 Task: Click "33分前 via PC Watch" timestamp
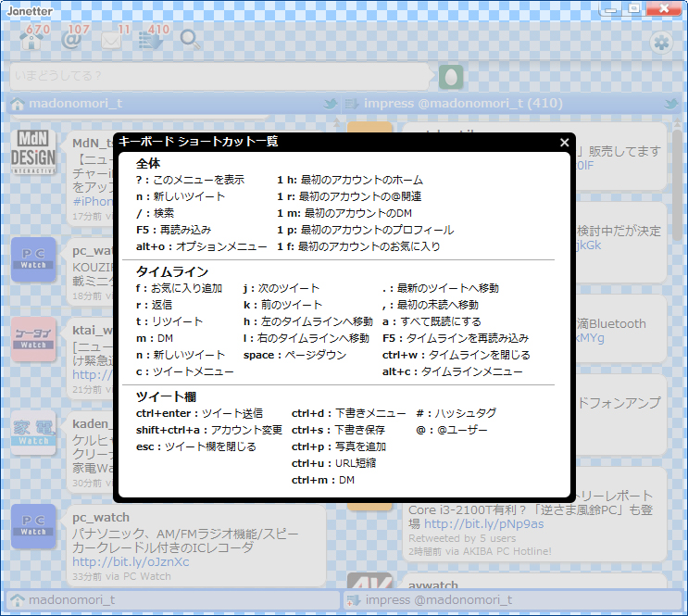121,576
